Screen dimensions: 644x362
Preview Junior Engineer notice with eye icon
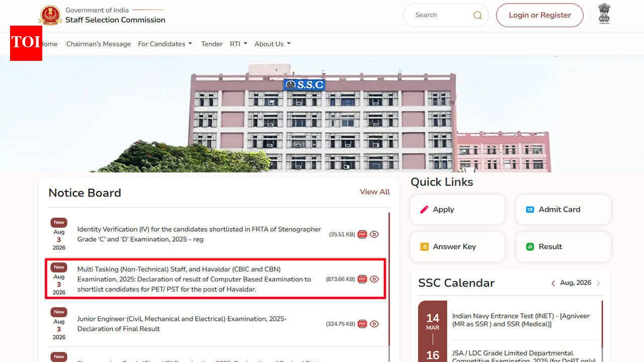(x=374, y=324)
